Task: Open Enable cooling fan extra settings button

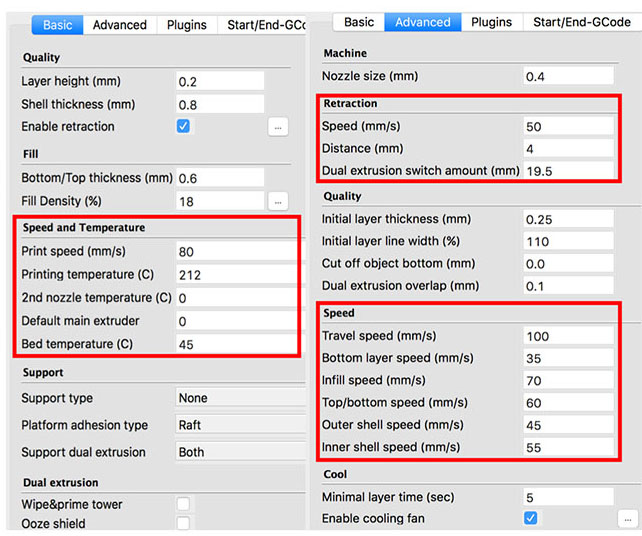Action: pos(627,519)
